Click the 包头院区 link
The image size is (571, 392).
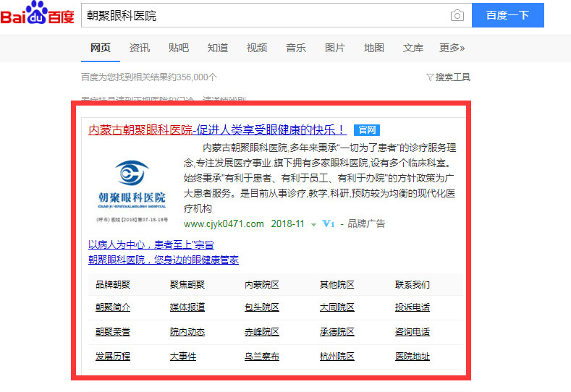pyautogui.click(x=262, y=307)
